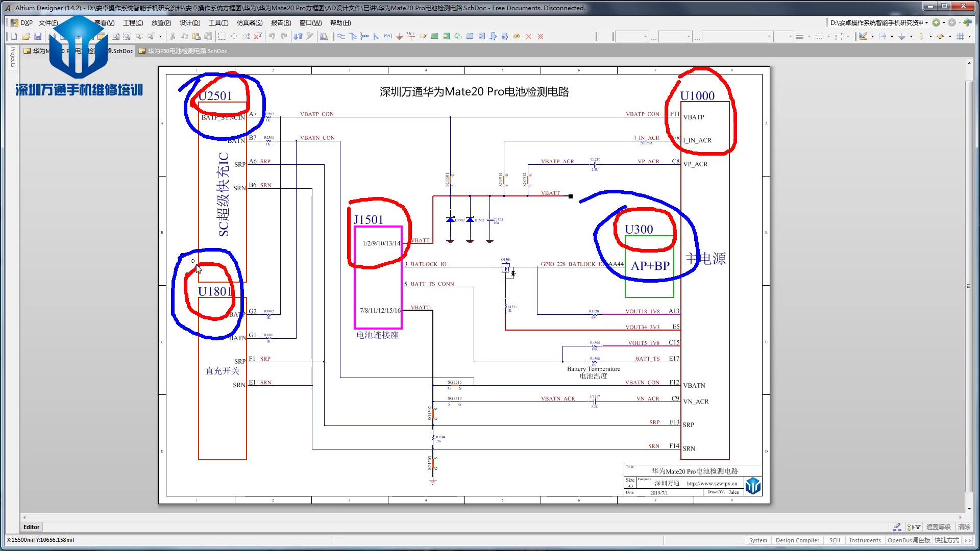980x551 pixels.
Task: Cut the selected objects
Action: tap(173, 36)
